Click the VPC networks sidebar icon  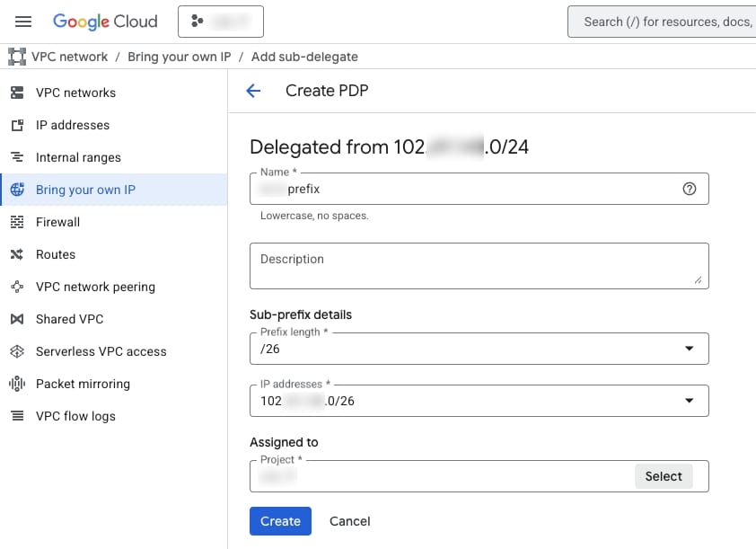(x=17, y=93)
